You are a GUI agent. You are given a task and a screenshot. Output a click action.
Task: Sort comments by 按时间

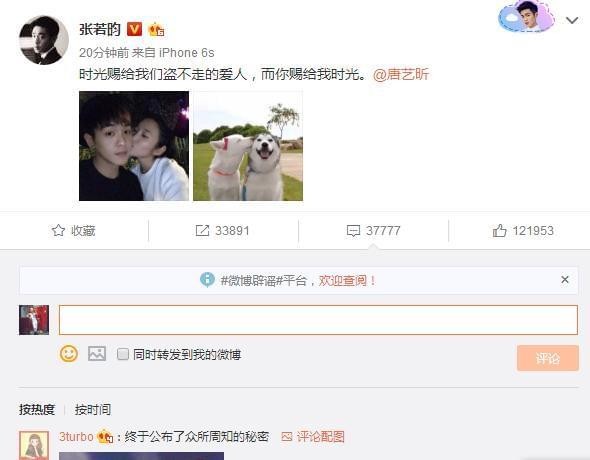tap(93, 409)
